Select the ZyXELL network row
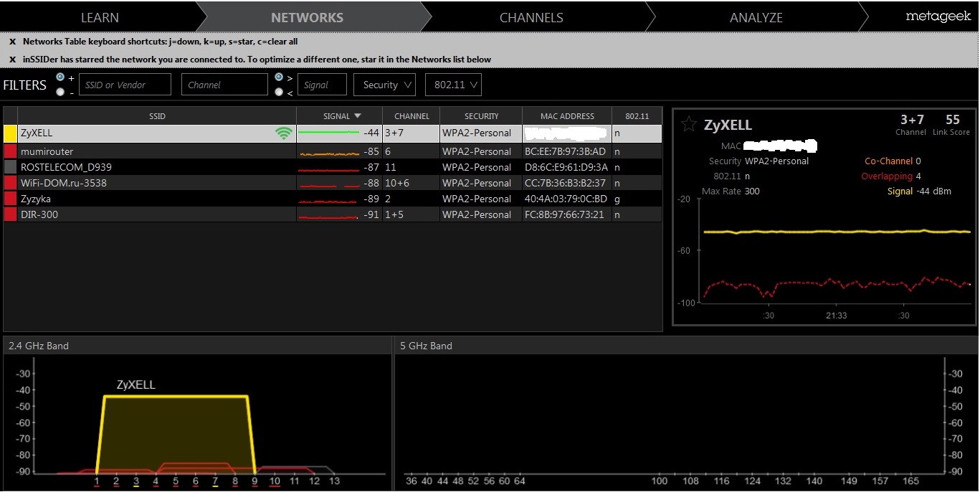 click(333, 133)
